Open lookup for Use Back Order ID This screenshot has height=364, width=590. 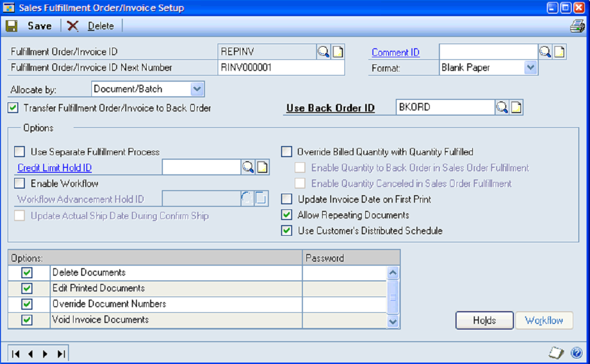click(502, 107)
